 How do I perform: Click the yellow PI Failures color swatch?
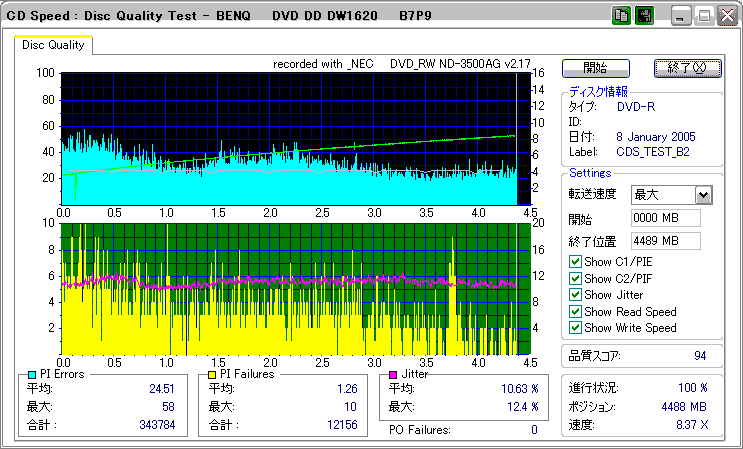(212, 374)
